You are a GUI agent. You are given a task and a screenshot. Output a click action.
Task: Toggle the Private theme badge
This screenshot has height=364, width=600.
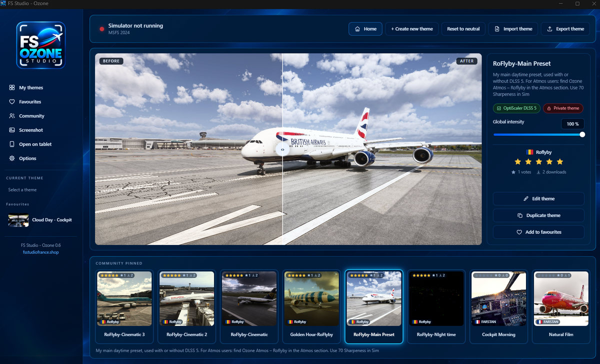tap(563, 108)
